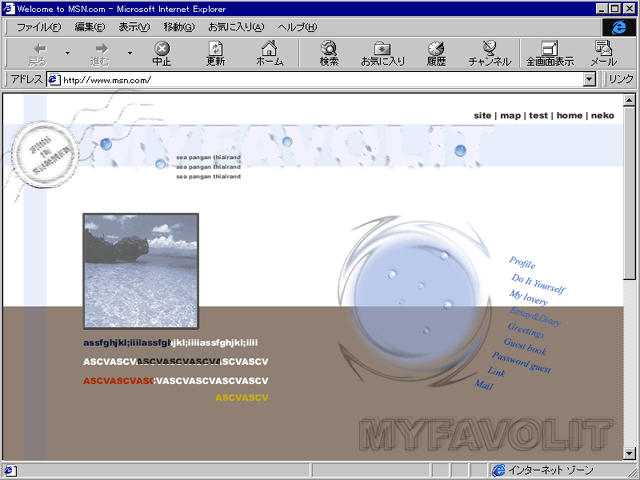The height and width of the screenshot is (480, 640).
Task: Click the beach photo thumbnail
Action: click(x=141, y=271)
